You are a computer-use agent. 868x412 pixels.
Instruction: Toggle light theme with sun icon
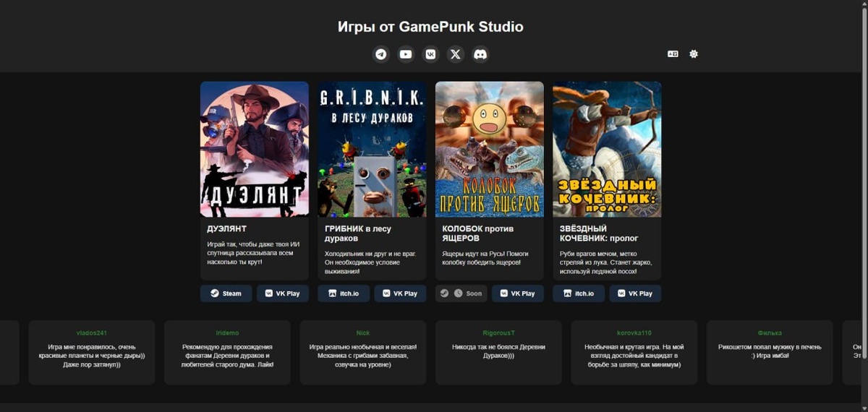[694, 54]
